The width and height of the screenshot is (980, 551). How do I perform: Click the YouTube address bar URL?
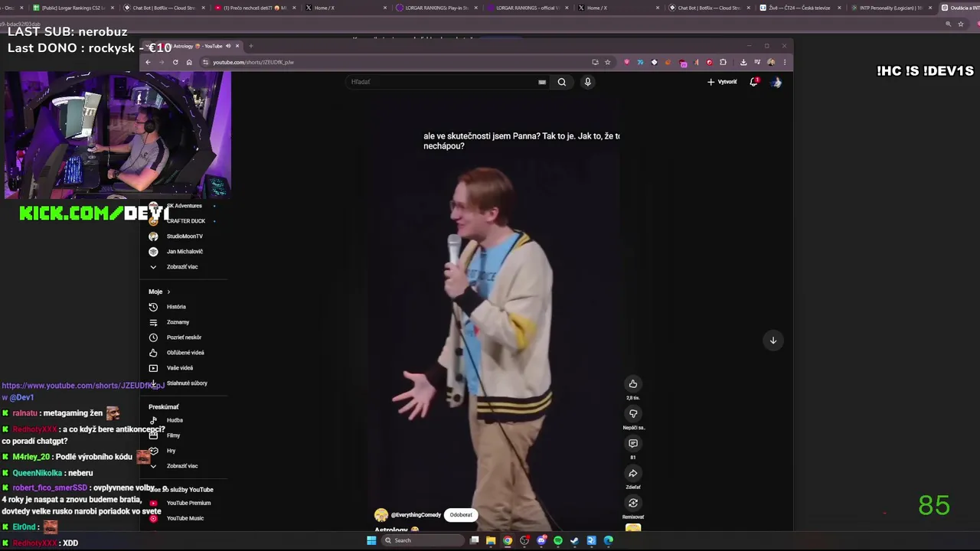coord(253,62)
